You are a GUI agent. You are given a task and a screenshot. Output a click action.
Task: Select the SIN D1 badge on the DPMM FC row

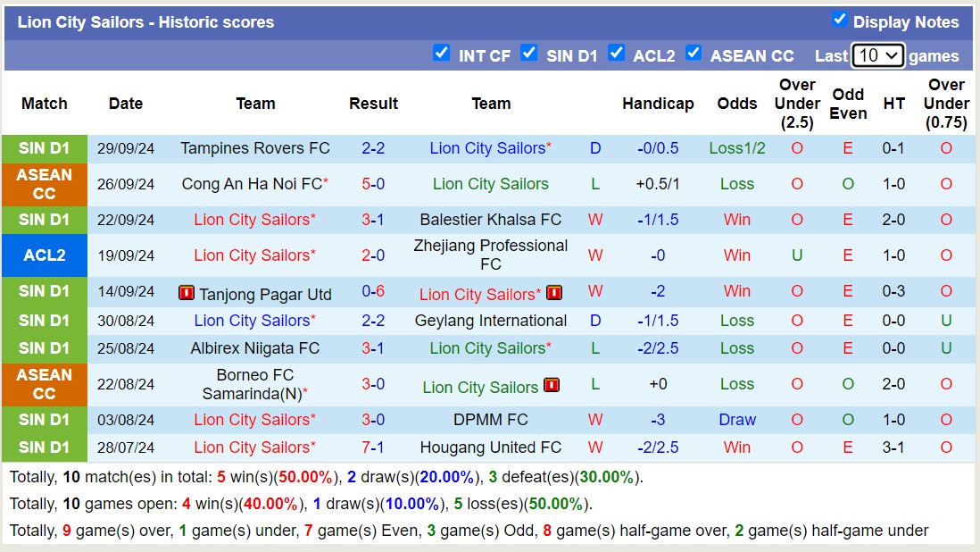(44, 420)
